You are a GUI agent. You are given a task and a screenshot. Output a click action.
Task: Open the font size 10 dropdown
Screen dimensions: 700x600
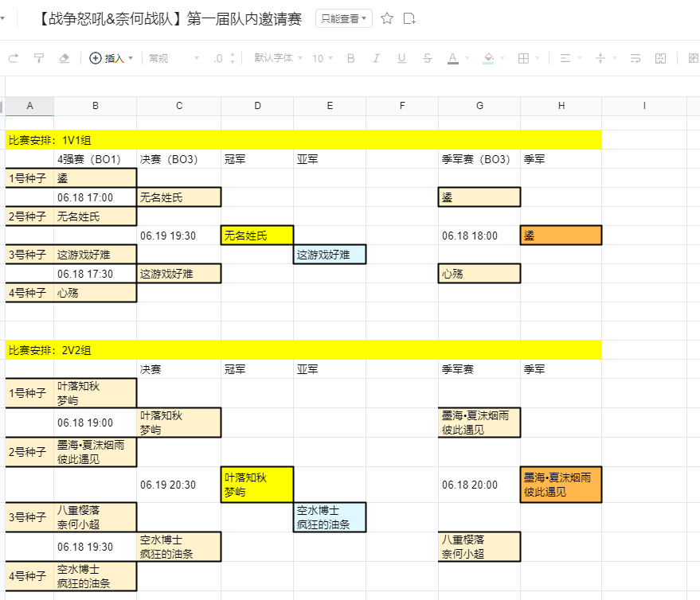[323, 58]
